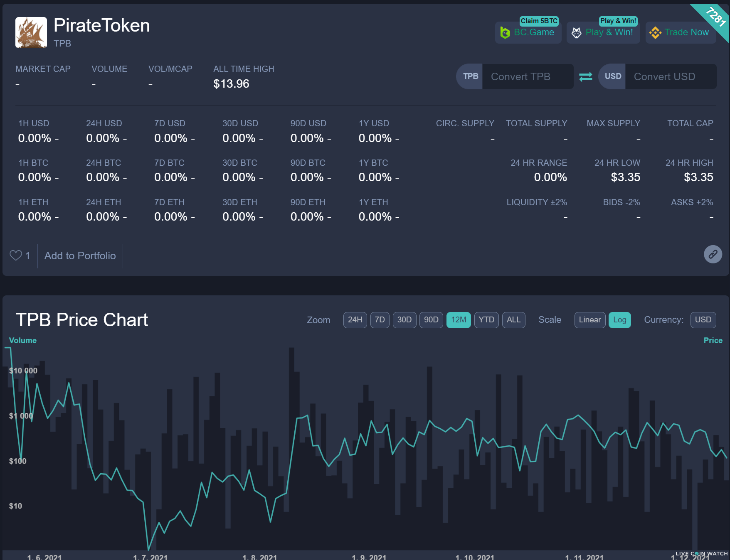Swap conversion direction with arrows icon
This screenshot has height=560, width=730.
coord(586,76)
